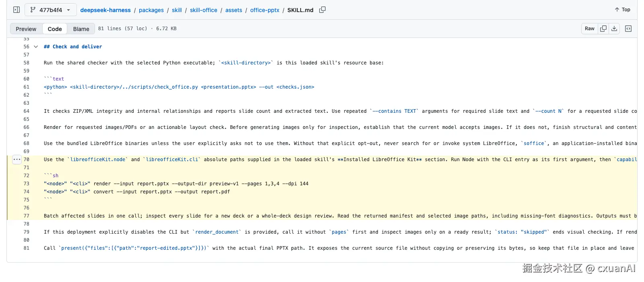The height and width of the screenshot is (282, 644).
Task: Open the 477b4f4 branch selector dropdown
Action: [51, 10]
